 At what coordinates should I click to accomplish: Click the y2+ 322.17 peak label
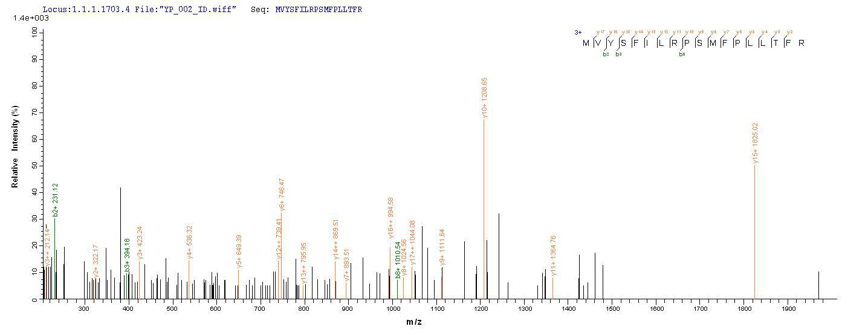point(96,261)
